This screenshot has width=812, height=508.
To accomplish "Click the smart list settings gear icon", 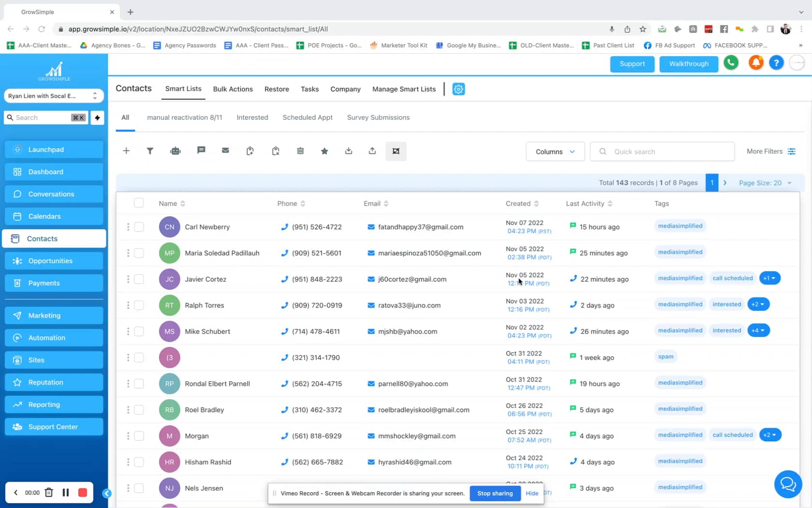I will coord(458,89).
